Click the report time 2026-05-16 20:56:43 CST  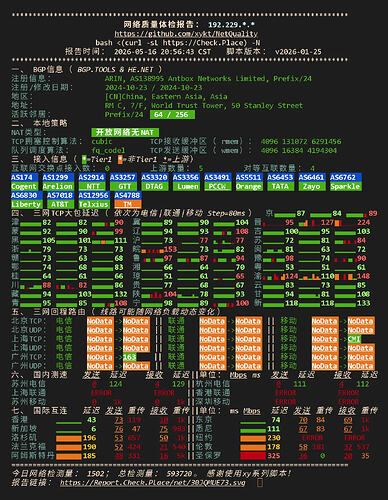162,52
